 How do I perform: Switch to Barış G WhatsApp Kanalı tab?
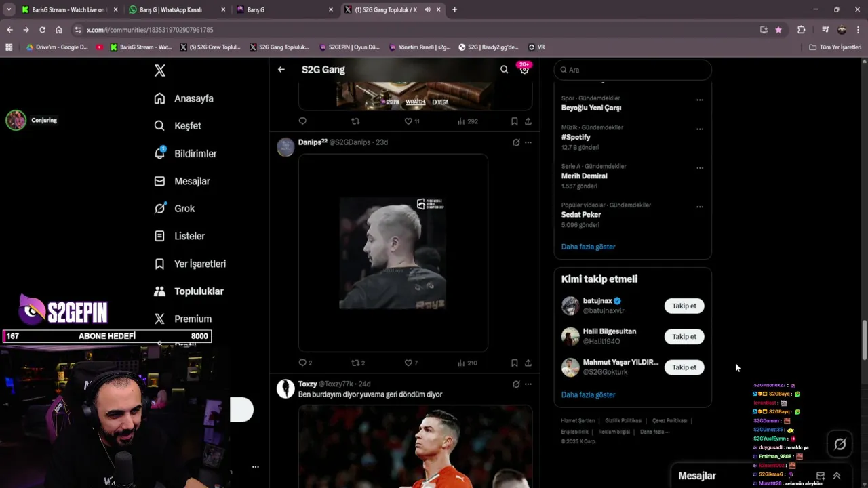tap(176, 9)
